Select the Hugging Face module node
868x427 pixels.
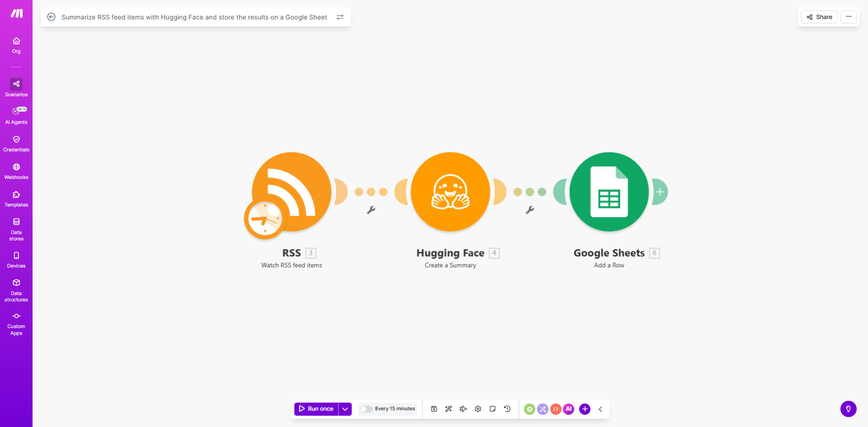[x=450, y=192]
